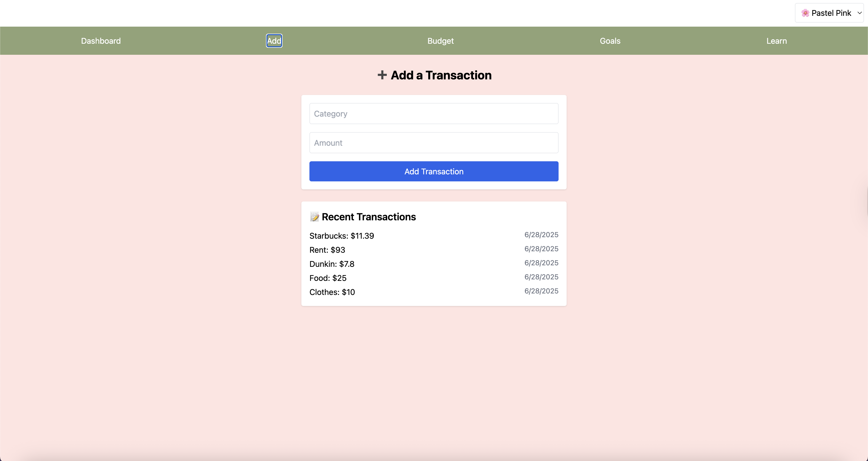
Task: Open the Learn tab
Action: coord(776,41)
